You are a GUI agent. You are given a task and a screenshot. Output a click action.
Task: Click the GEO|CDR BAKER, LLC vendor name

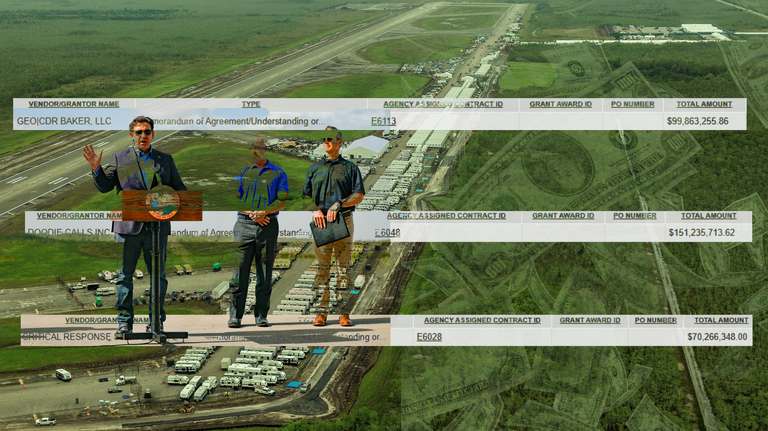[64, 121]
